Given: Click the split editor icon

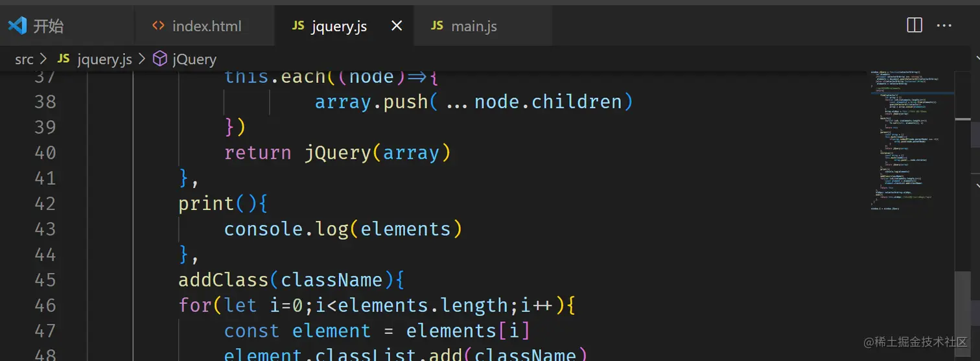Looking at the screenshot, I should (914, 26).
